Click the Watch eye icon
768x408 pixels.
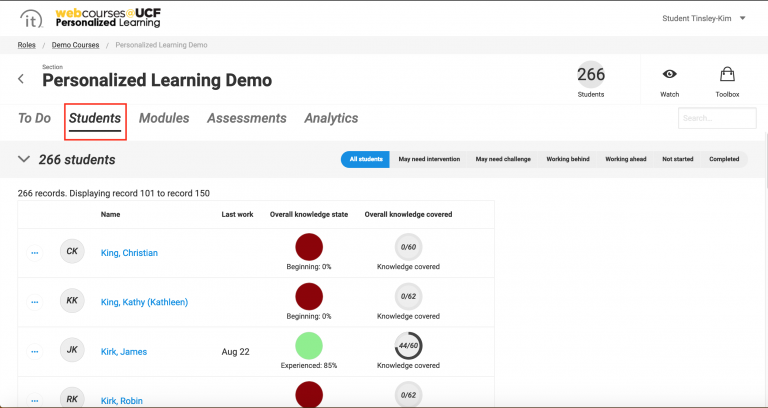669,75
